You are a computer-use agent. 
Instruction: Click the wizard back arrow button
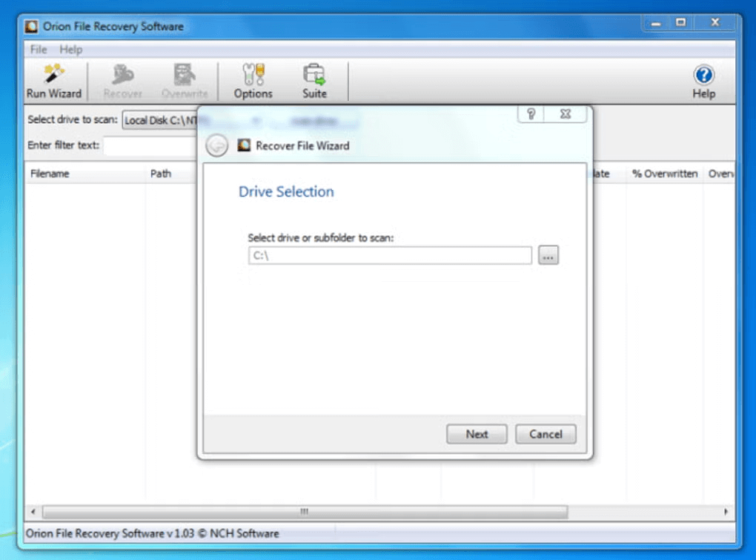click(x=216, y=145)
